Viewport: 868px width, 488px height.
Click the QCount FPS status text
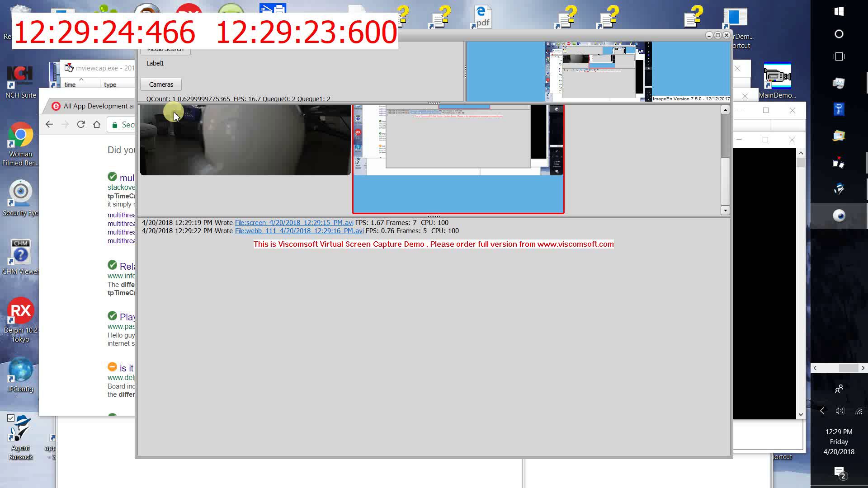click(x=238, y=99)
